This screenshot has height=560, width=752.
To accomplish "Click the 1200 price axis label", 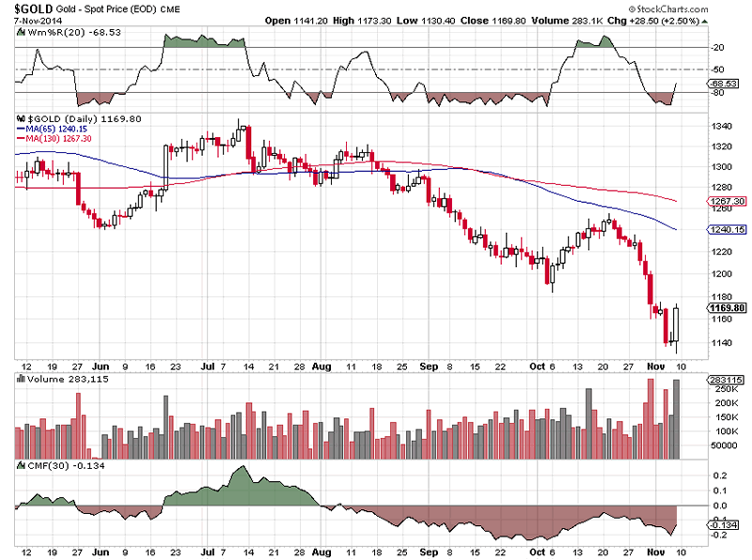I will tap(722, 273).
